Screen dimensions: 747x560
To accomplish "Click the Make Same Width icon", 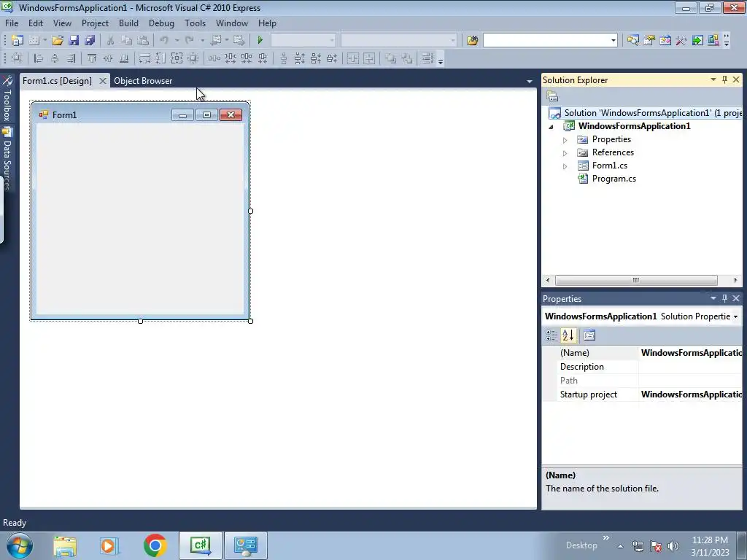I will tap(144, 58).
